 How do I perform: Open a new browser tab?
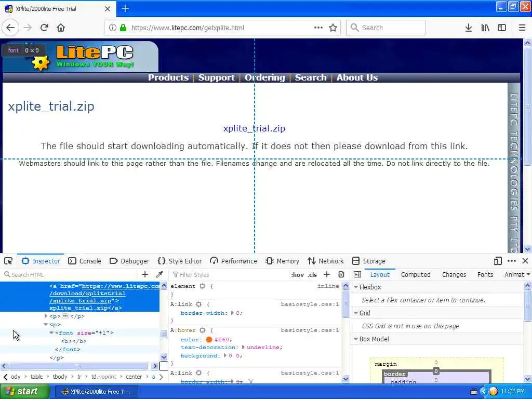125,8
